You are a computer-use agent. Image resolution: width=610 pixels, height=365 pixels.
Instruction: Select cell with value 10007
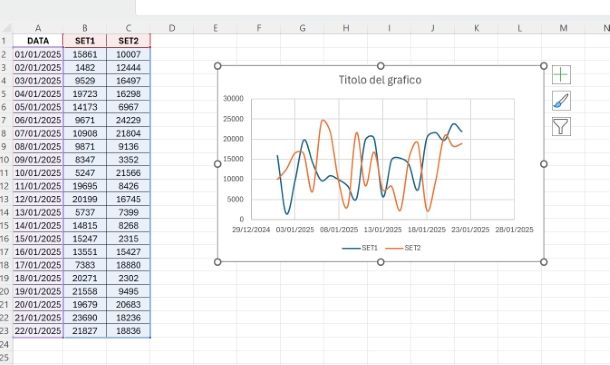(128, 54)
